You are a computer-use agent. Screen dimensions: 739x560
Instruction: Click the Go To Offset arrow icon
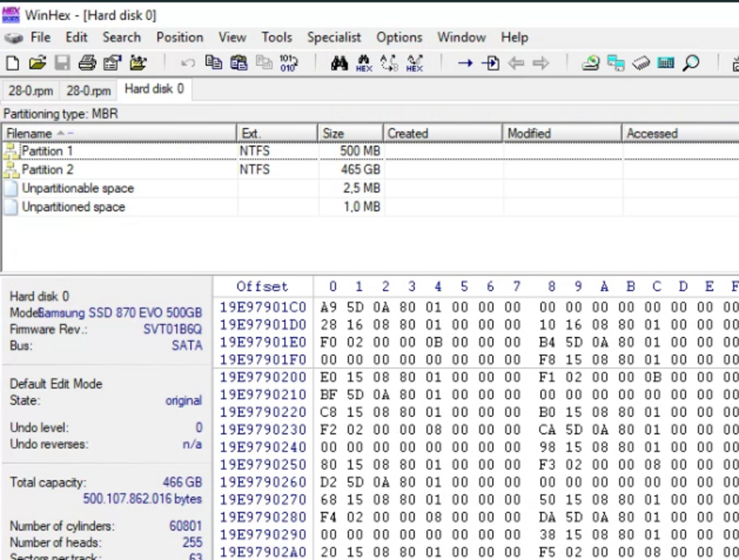tap(465, 63)
